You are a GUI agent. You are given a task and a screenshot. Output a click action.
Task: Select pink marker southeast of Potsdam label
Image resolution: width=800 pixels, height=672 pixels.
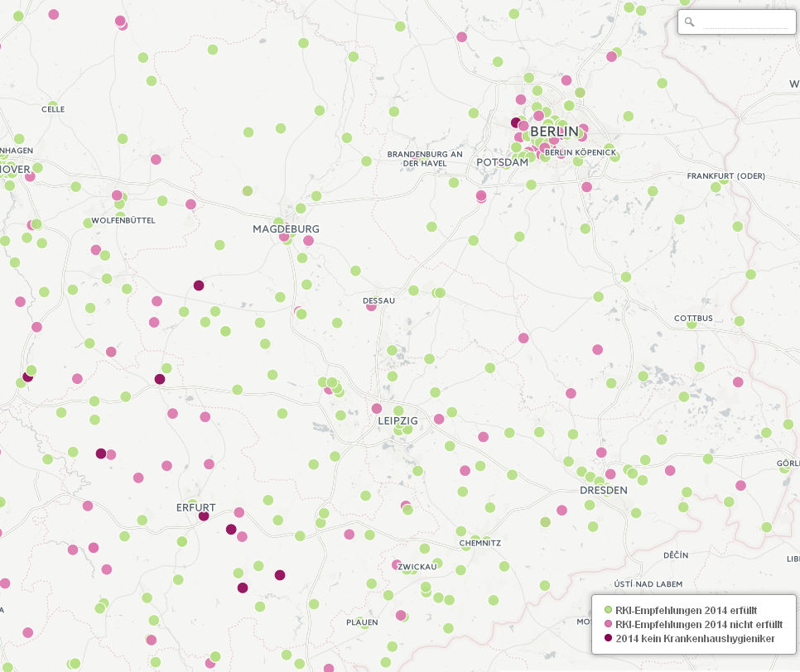(481, 196)
